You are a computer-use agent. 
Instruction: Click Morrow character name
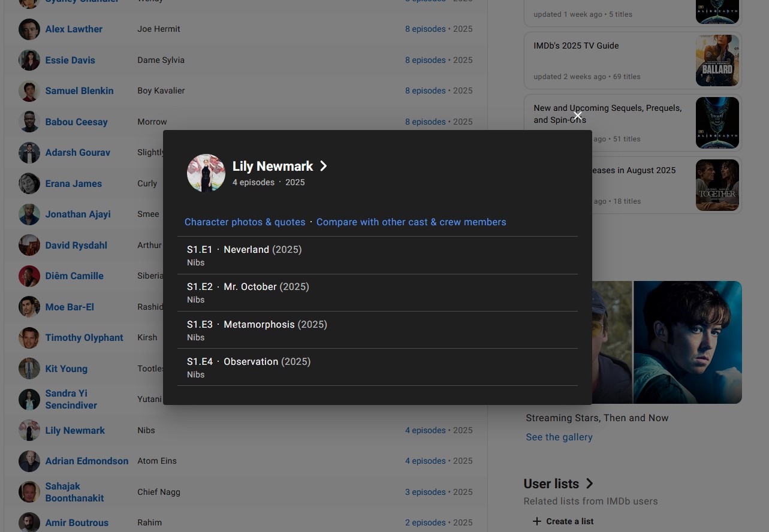(152, 122)
